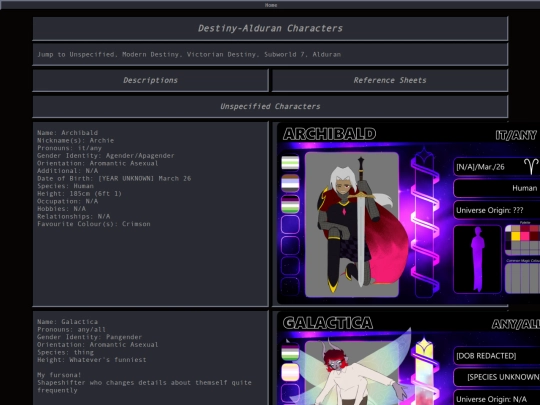Click the GALACTICA title on the reference sheet
Screen dimensions: 540x405
tap(328, 323)
